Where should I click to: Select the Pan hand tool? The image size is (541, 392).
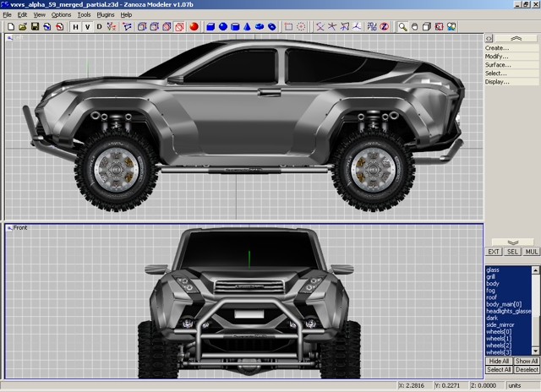point(415,27)
